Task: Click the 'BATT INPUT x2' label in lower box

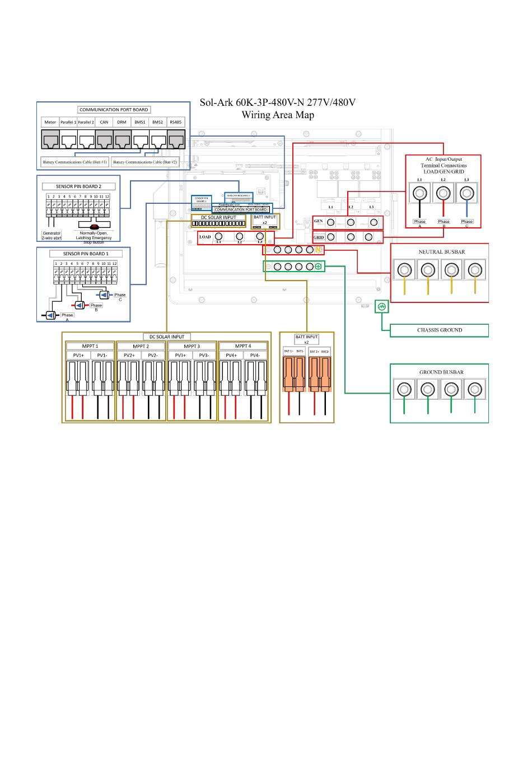Action: point(306,339)
